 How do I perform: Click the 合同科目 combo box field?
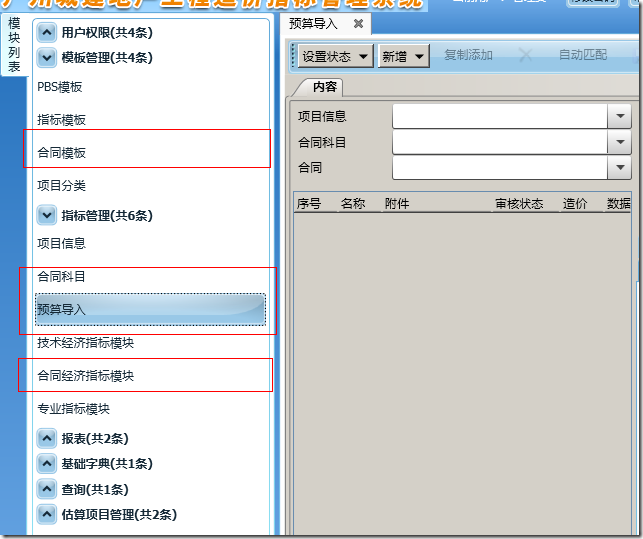[x=500, y=142]
